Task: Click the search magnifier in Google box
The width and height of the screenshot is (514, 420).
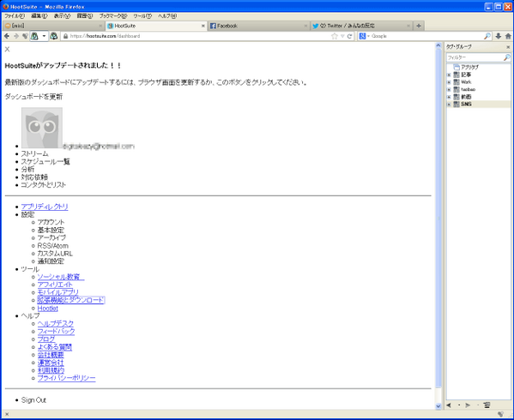Action: click(487, 36)
